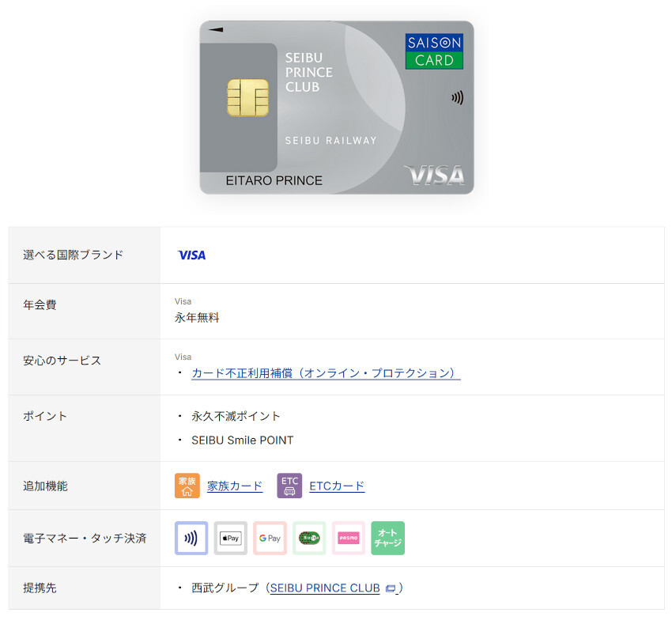Select the Google Pay icon
The image size is (672, 620).
(x=270, y=538)
